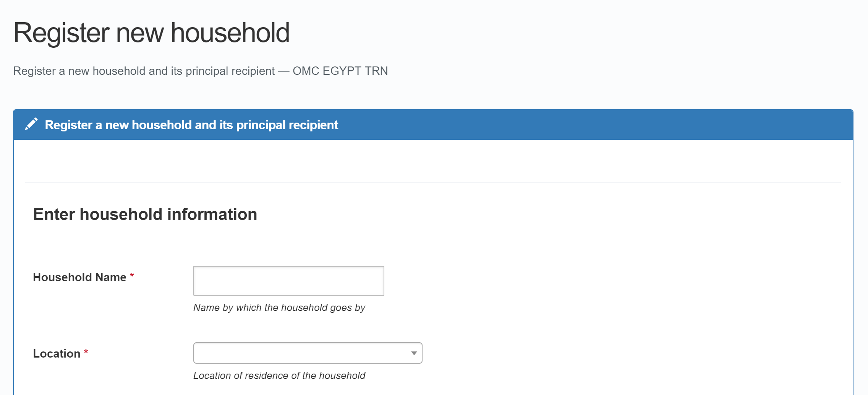Click the 'Household Name' field label

(x=79, y=277)
